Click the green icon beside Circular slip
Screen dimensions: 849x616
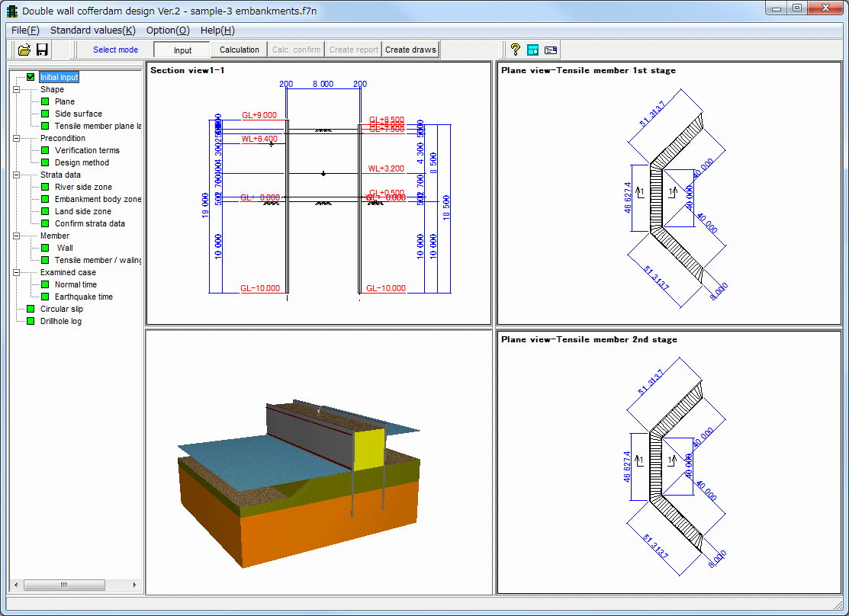[x=31, y=309]
